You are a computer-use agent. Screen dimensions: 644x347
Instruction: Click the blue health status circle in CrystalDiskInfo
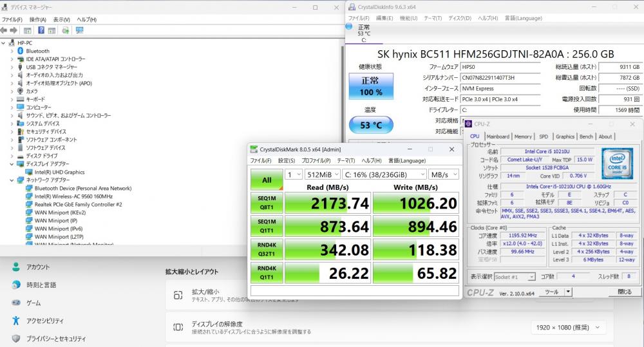pyautogui.click(x=349, y=26)
